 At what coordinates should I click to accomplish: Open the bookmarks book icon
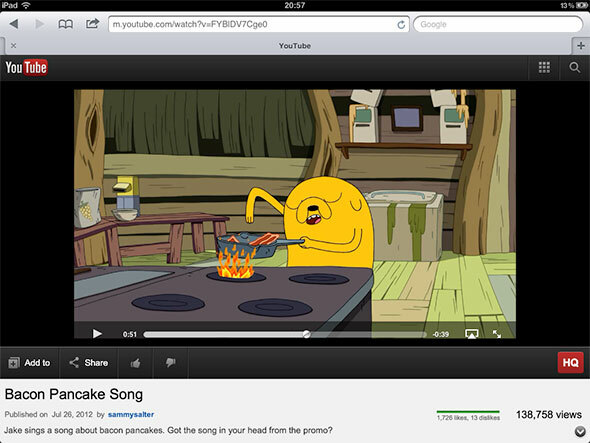(65, 24)
